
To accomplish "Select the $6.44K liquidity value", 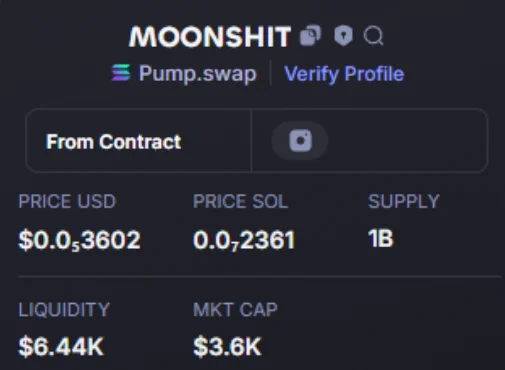I will (x=61, y=347).
